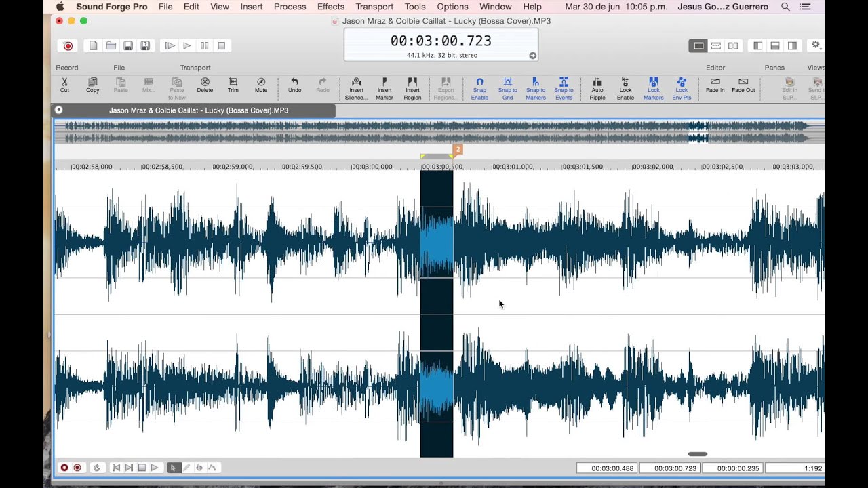Screen dimensions: 868x488
Task: Open the Views gear settings
Action: click(816, 45)
